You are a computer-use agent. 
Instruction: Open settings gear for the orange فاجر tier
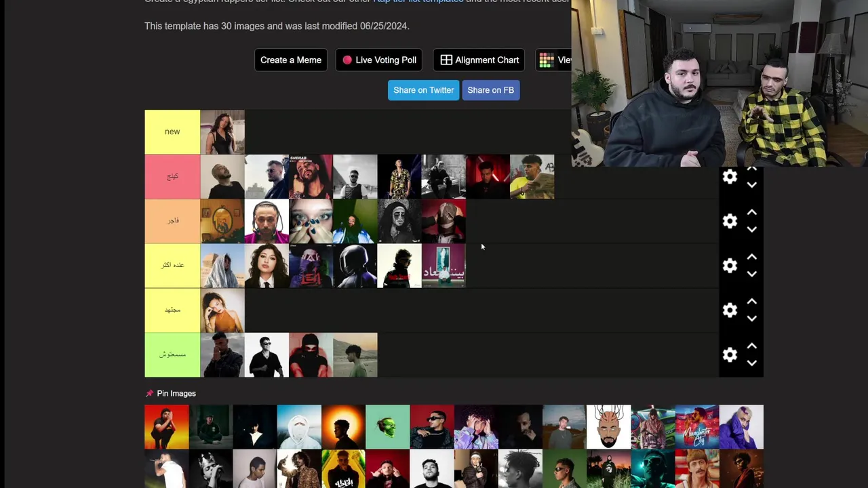[x=730, y=222]
